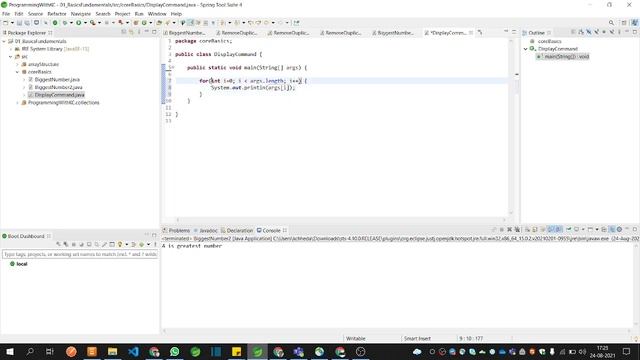This screenshot has height=360, width=640.
Task: Click the Writable status bar entry
Action: point(356,339)
